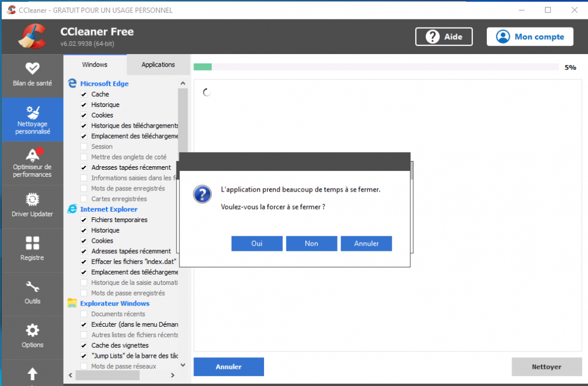Uncheck Effacer les fichiers index.dat checkbox
Viewport: 588px width, 386px height.
coord(83,261)
